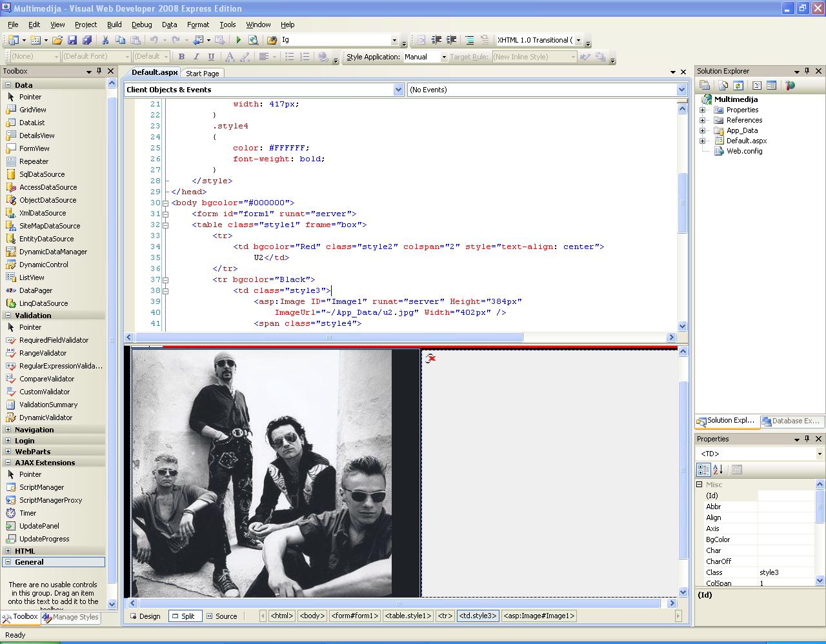
Task: Click the decrease indent icon
Action: coord(436,40)
